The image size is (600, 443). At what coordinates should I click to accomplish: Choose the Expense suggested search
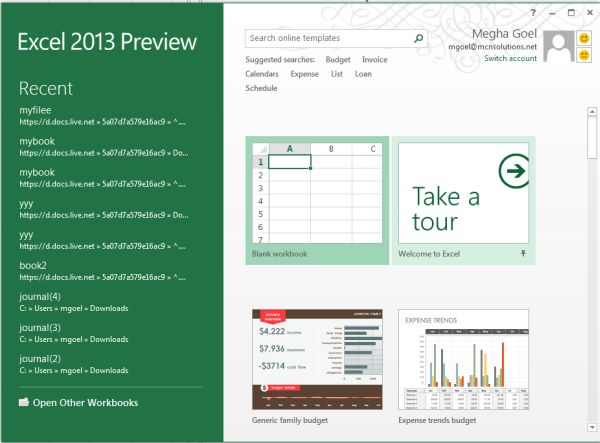(x=305, y=74)
